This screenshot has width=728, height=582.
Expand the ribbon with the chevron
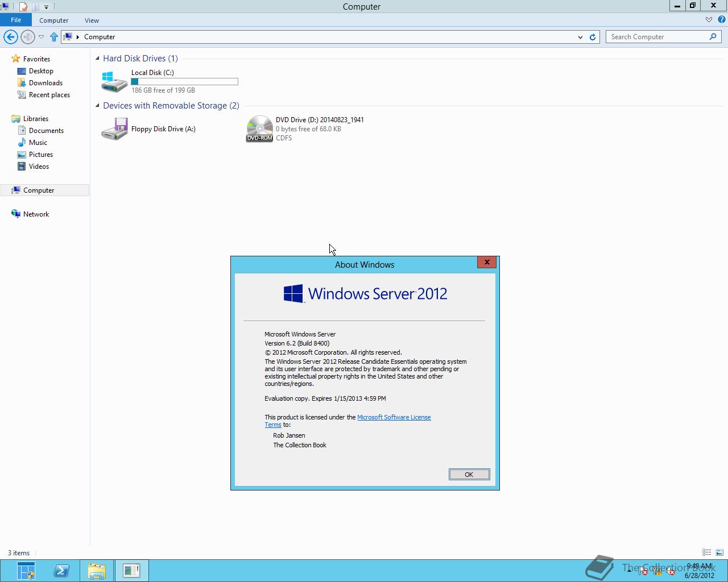[709, 20]
